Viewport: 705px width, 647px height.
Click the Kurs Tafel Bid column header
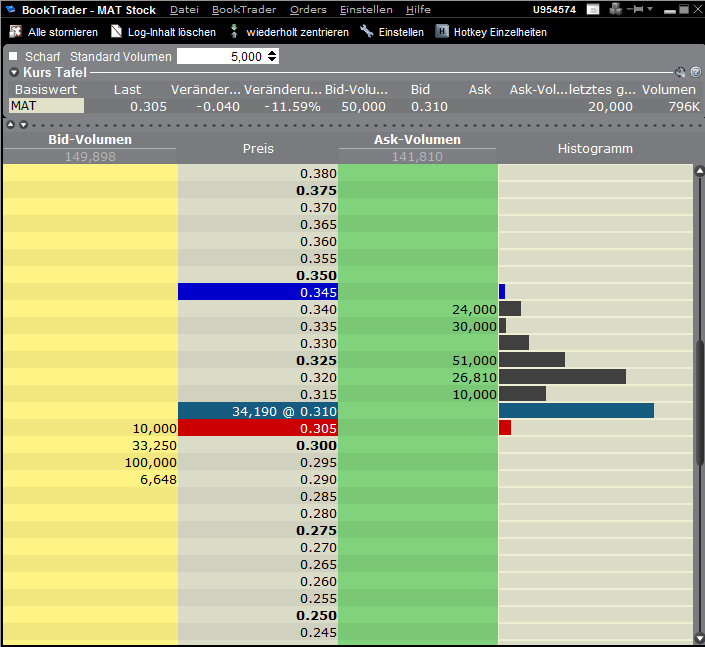pyautogui.click(x=420, y=89)
